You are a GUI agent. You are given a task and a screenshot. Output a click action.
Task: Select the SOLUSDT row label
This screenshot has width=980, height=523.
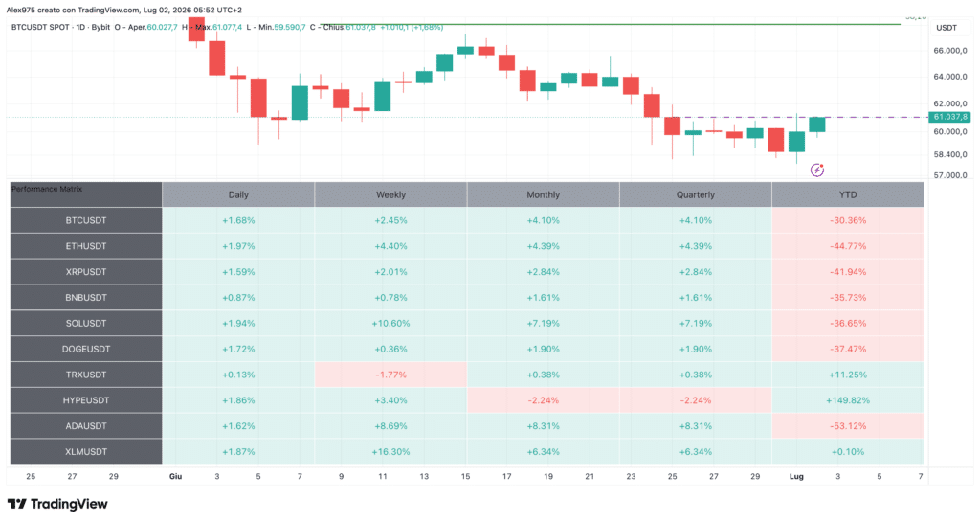(x=85, y=323)
